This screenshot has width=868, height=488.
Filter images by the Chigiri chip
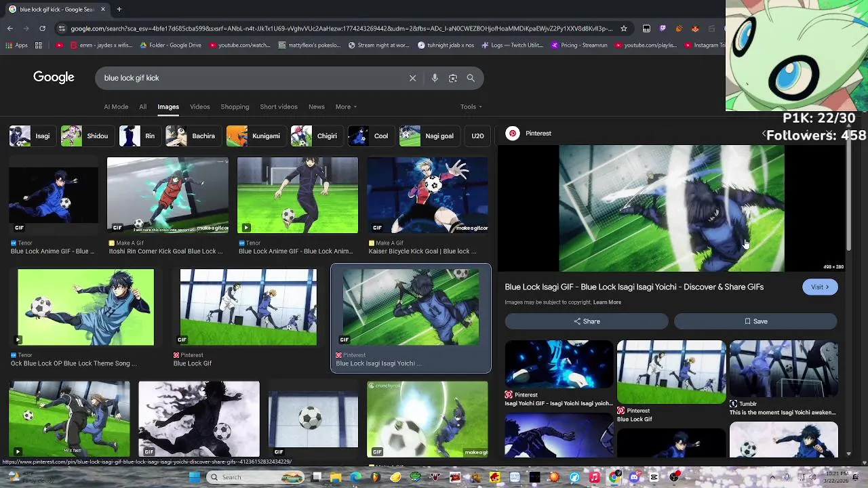(316, 136)
